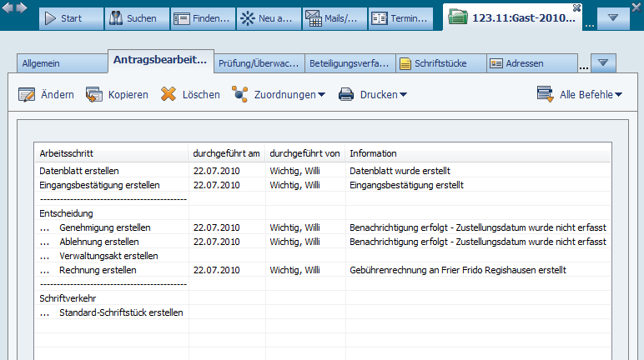The width and height of the screenshot is (644, 360).
Task: Navigate back with the left arrow
Action: pos(9,7)
